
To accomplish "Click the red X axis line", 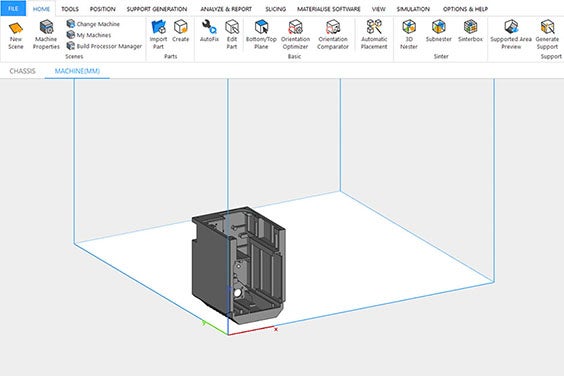I will pos(252,331).
